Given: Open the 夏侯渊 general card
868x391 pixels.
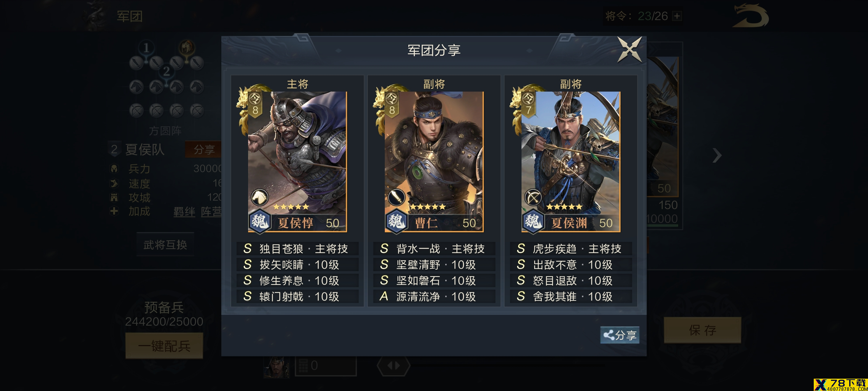Looking at the screenshot, I should tap(571, 161).
